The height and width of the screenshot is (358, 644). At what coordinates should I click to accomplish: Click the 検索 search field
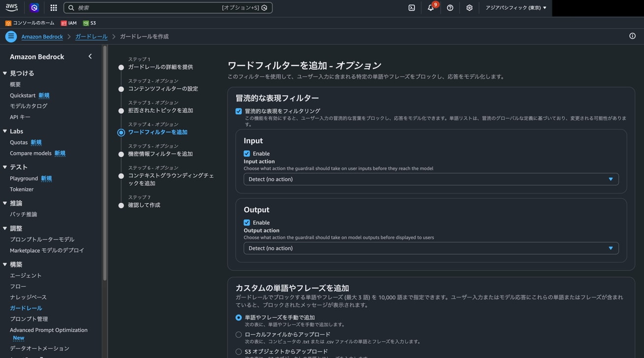point(168,8)
